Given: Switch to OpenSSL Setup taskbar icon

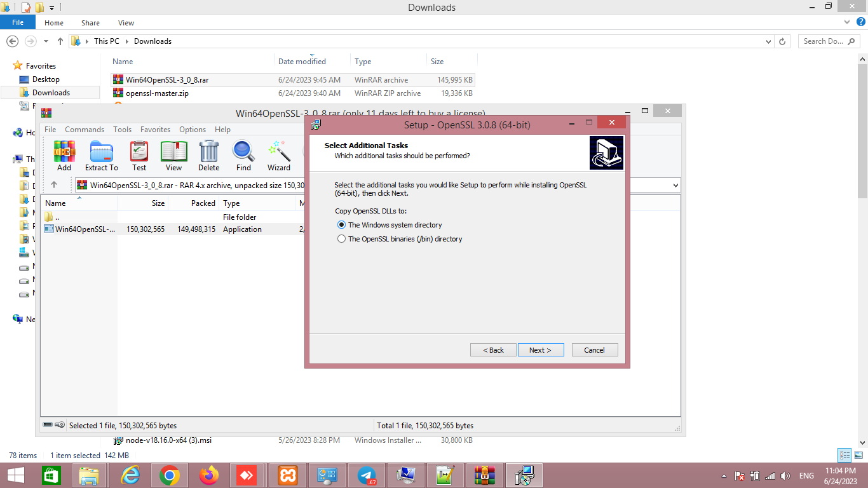Looking at the screenshot, I should [x=524, y=475].
